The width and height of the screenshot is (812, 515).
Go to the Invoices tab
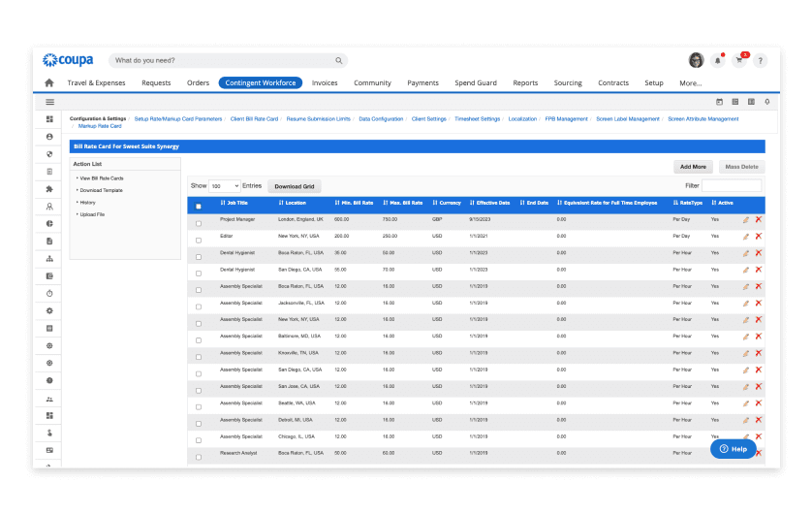click(x=325, y=83)
